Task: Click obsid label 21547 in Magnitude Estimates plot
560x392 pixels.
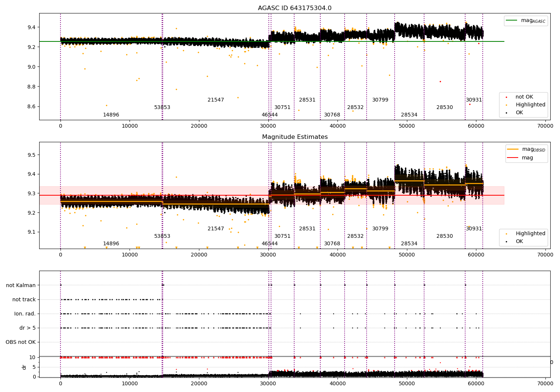Action: click(216, 228)
